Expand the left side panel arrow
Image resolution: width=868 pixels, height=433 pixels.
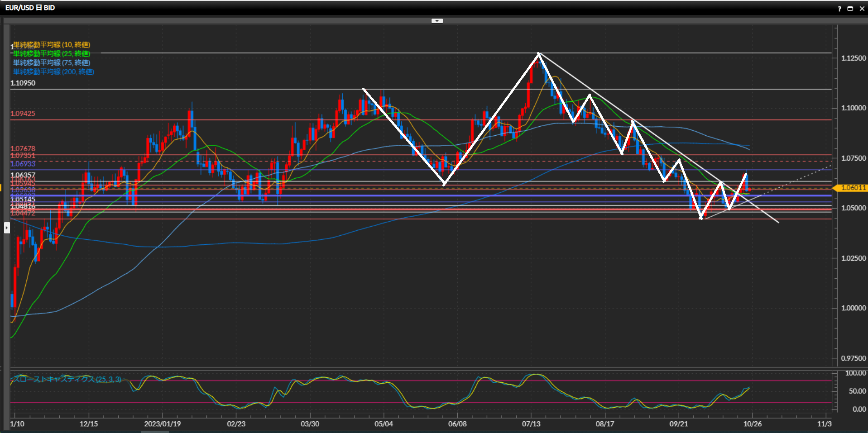pyautogui.click(x=7, y=228)
